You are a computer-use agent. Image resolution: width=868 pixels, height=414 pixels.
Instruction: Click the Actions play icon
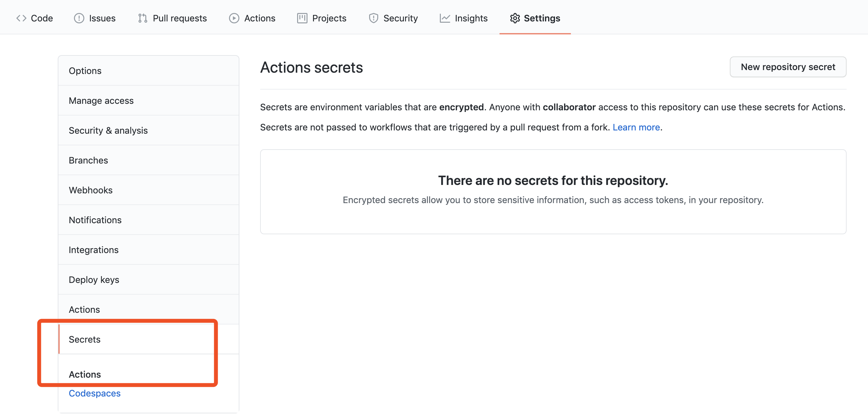(234, 18)
